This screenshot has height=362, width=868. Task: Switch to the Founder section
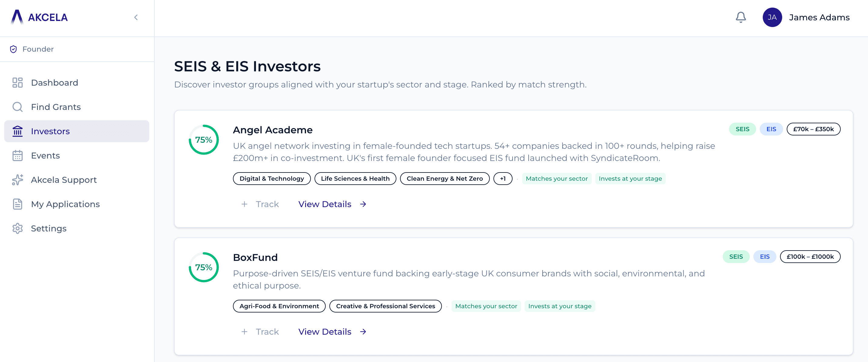[x=38, y=49]
